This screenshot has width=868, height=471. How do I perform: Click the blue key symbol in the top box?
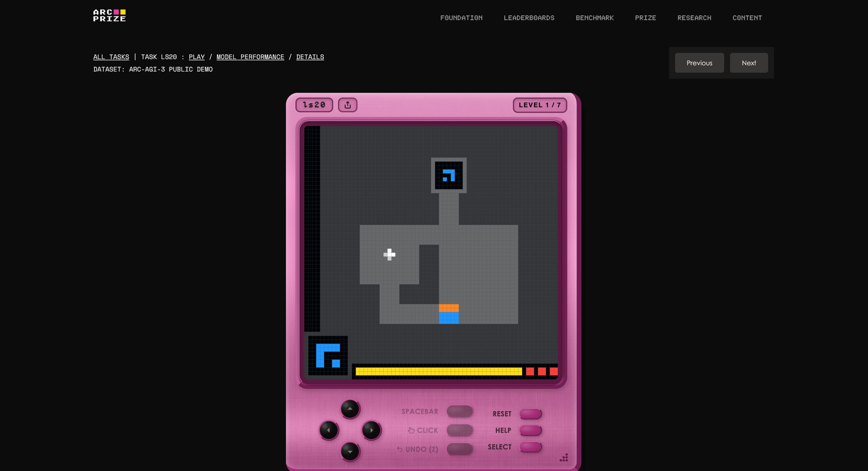[449, 175]
